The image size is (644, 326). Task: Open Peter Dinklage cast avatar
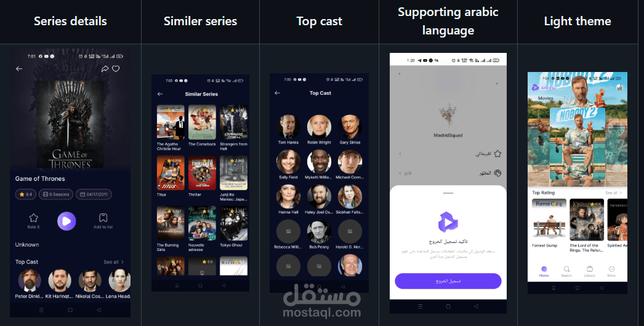click(30, 281)
